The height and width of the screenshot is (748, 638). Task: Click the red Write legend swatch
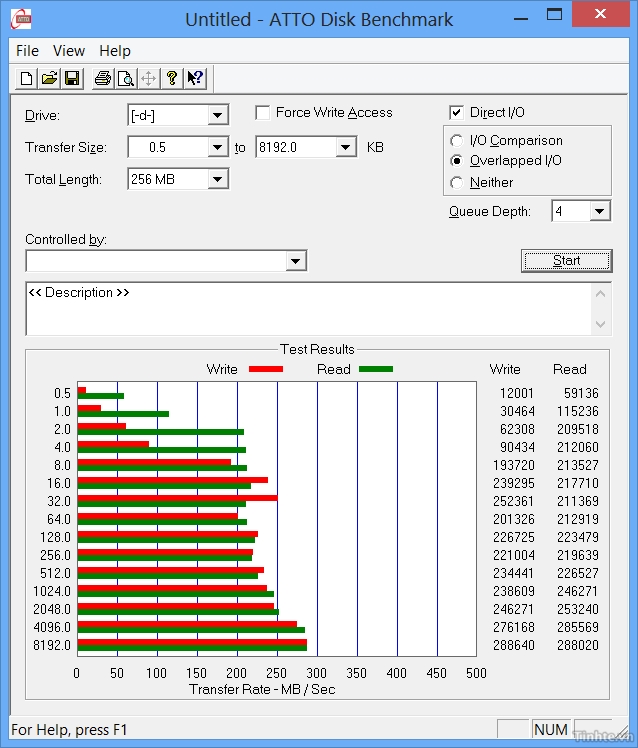[x=266, y=369]
